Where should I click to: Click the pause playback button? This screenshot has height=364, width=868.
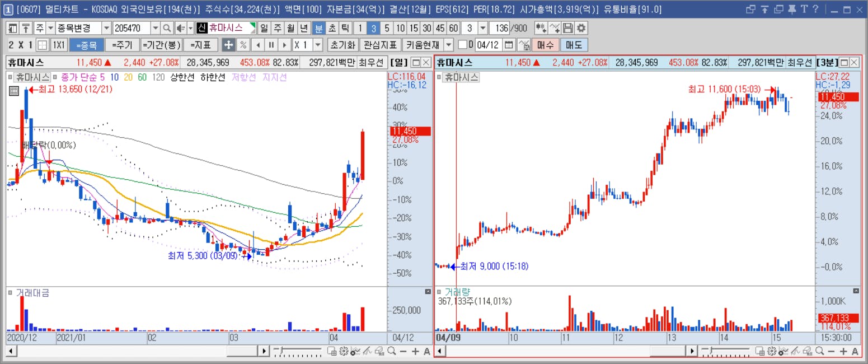pyautogui.click(x=271, y=45)
